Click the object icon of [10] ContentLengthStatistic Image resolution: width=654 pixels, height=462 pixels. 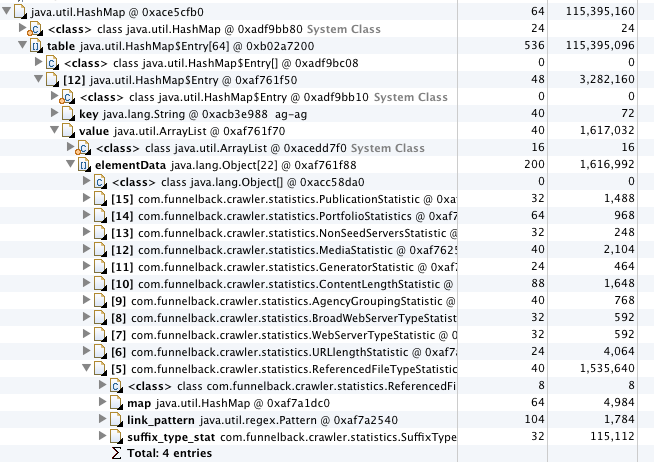[101, 284]
